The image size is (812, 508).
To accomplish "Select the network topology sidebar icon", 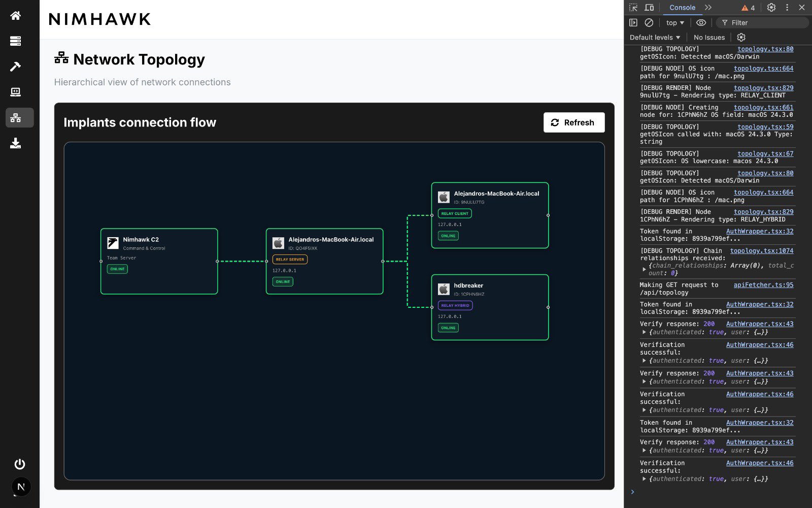I will pos(20,117).
